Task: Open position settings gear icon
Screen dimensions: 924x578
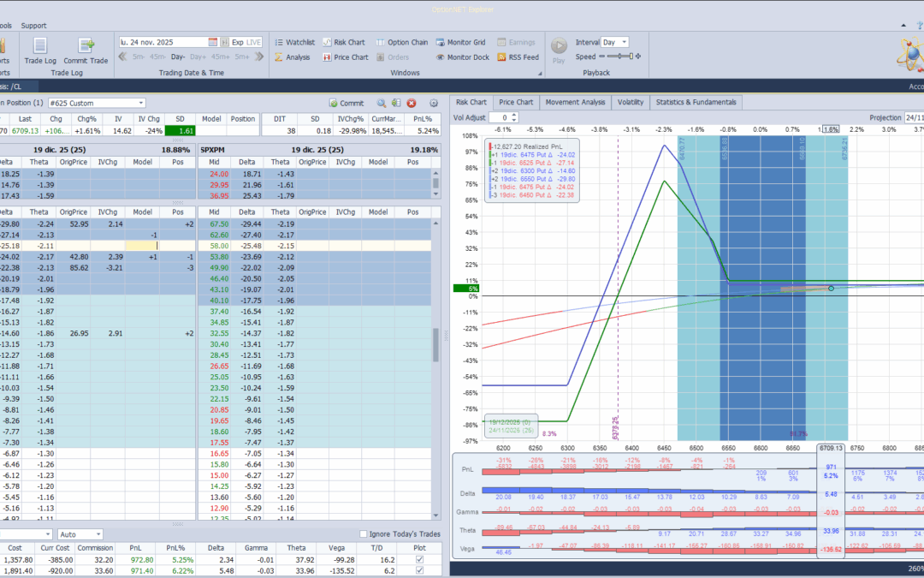Action: [x=434, y=103]
